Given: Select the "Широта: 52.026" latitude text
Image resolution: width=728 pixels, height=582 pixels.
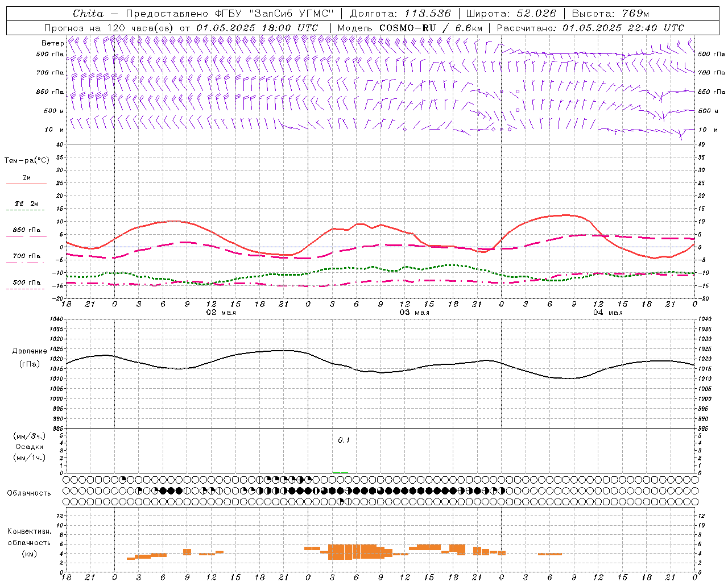Looking at the screenshot, I should tap(511, 14).
